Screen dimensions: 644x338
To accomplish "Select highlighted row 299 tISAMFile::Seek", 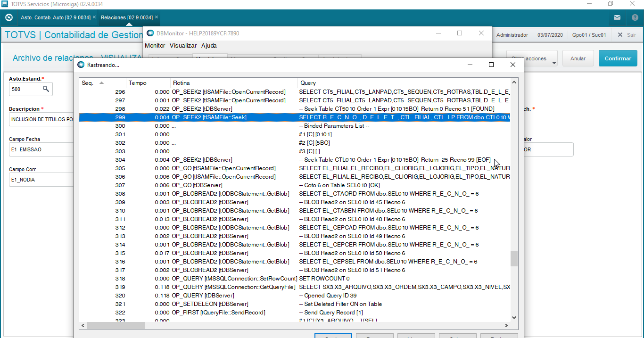I will pos(295,117).
